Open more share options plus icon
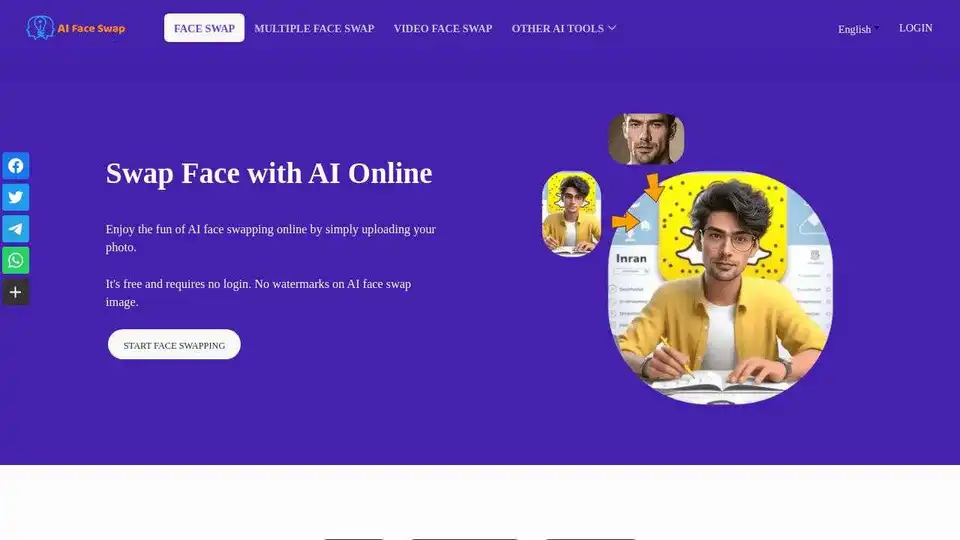The image size is (960, 540). (15, 292)
